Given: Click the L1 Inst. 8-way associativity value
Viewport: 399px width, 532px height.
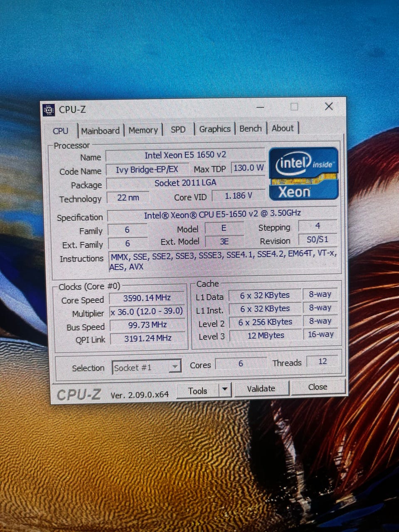Looking at the screenshot, I should (x=320, y=308).
